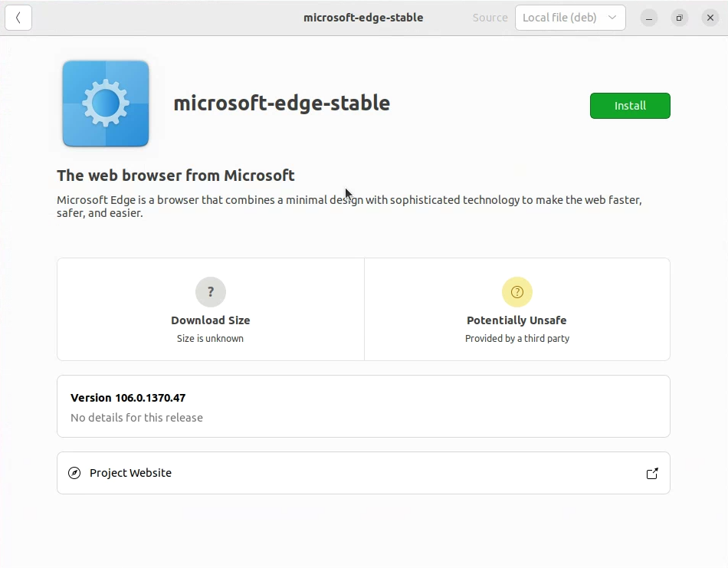728x568 pixels.
Task: Click the compass icon beside Project Website
Action: coord(74,473)
